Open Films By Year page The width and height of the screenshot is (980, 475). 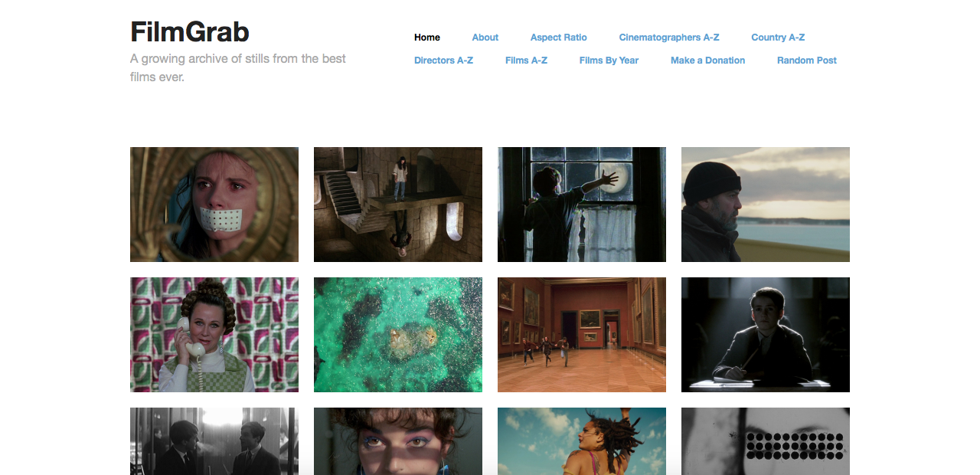tap(609, 61)
